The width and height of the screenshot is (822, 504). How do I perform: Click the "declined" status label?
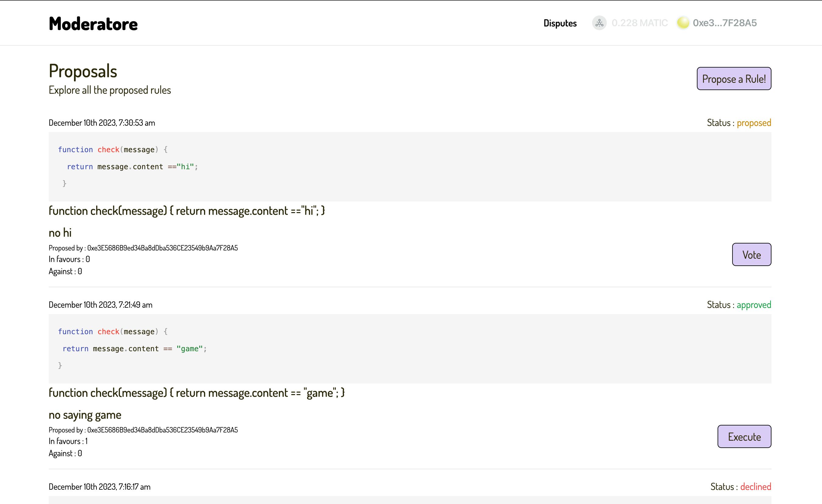pos(756,487)
